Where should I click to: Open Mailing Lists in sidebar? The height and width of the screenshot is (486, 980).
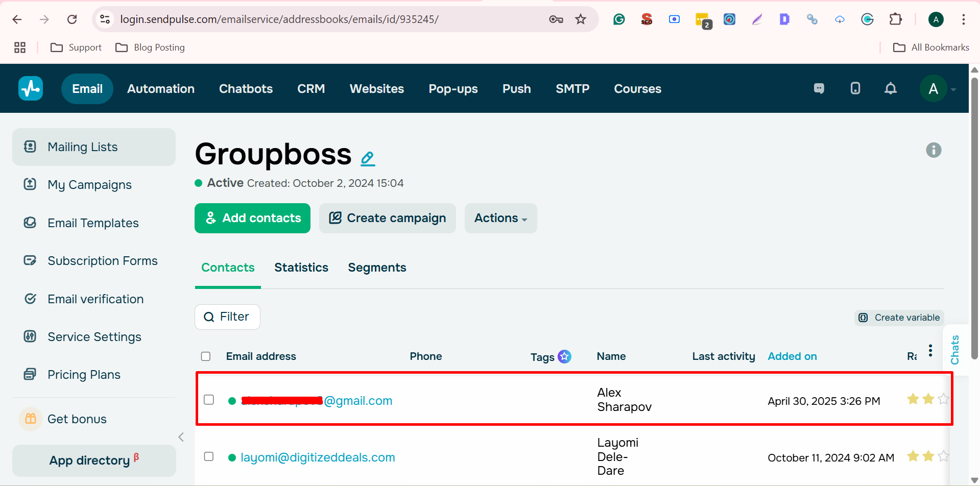[94, 147]
